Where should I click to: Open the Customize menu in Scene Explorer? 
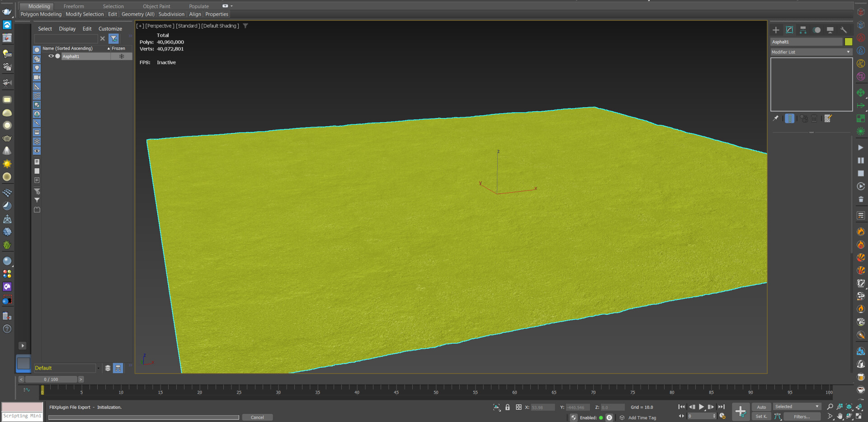pos(110,28)
